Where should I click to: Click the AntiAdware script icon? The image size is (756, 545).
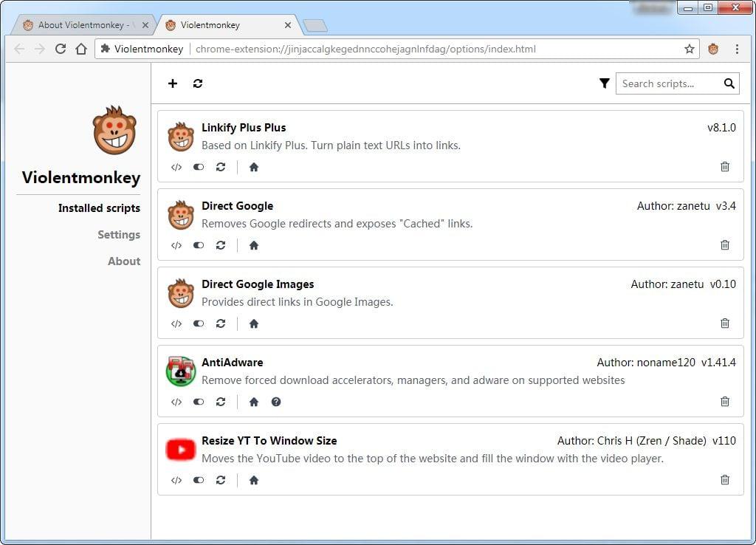pyautogui.click(x=181, y=371)
